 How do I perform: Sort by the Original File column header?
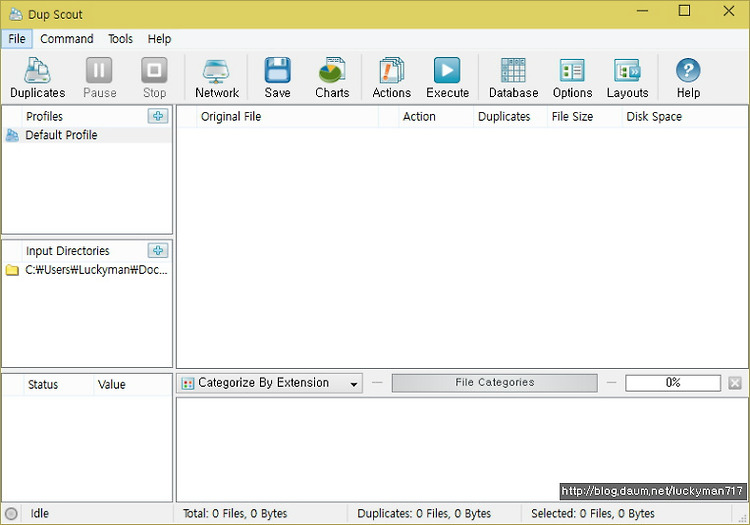(287, 117)
